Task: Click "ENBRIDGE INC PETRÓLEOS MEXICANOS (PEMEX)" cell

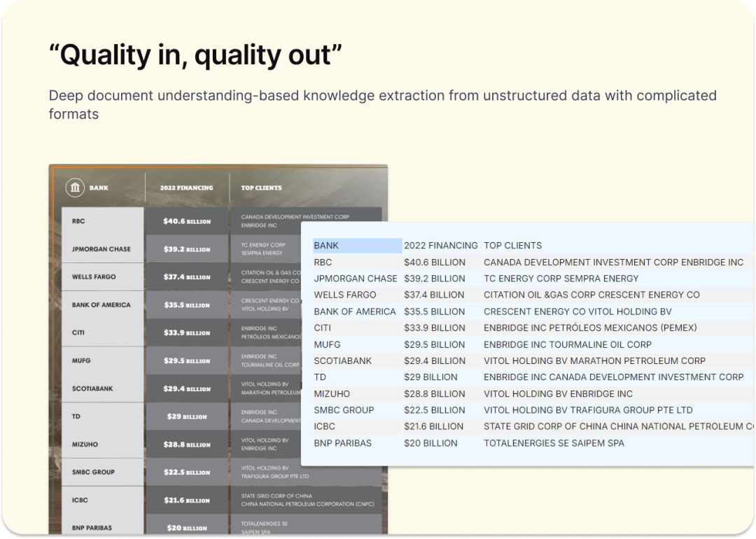Action: tap(590, 328)
